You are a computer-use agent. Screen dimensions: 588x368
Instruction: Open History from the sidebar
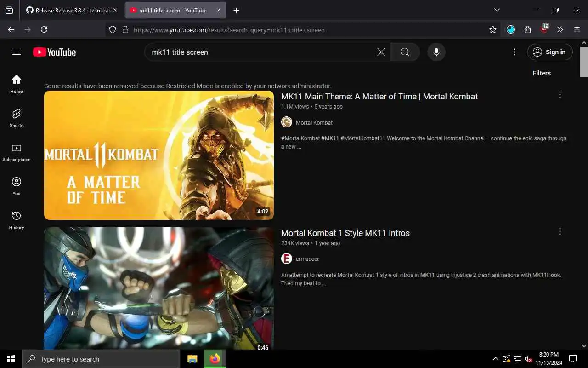[x=17, y=220]
